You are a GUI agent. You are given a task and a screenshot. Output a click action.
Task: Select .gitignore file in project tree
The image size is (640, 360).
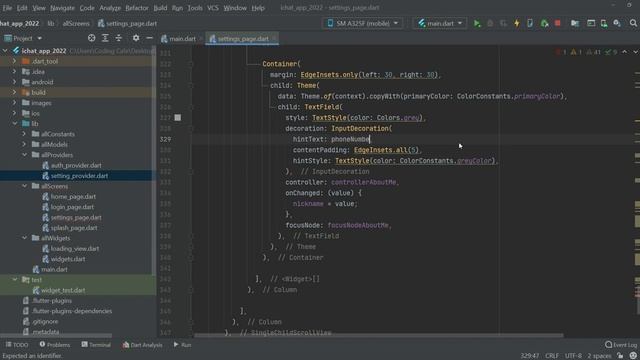pos(45,321)
